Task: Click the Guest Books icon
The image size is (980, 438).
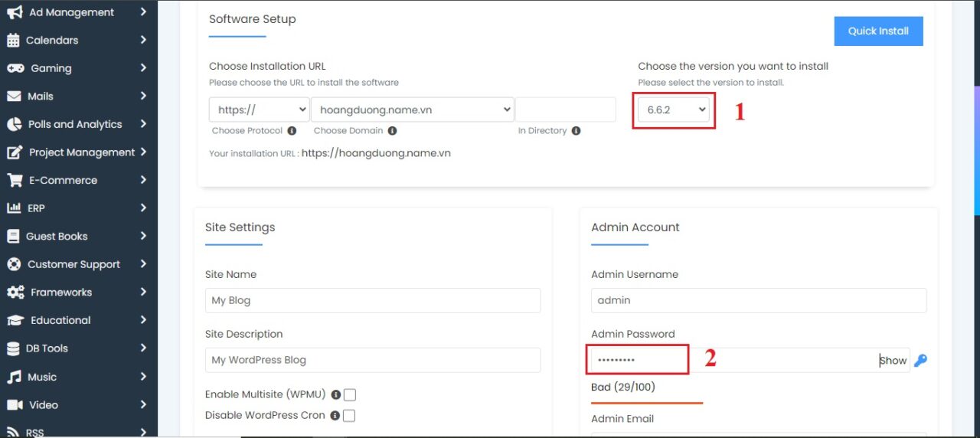Action: click(x=13, y=237)
